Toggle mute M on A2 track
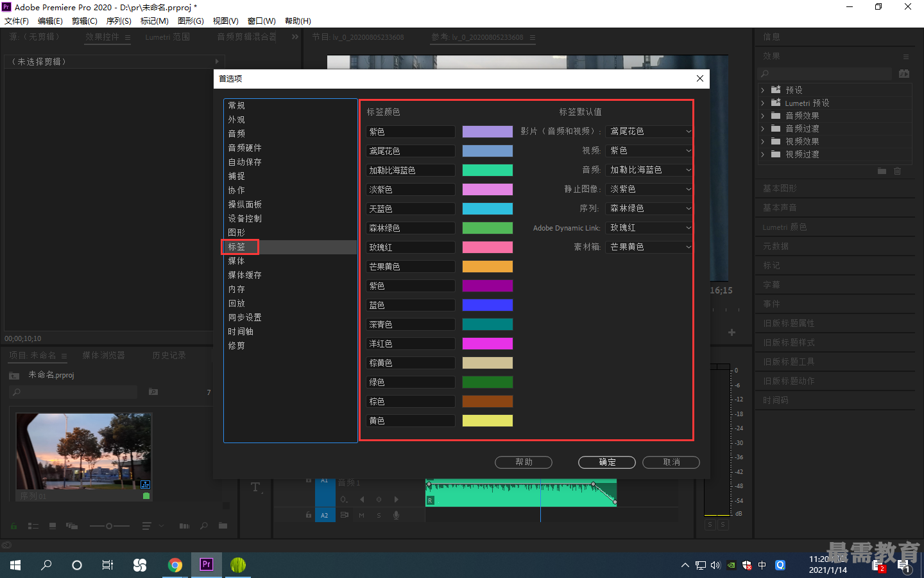This screenshot has width=924, height=578. coord(362,515)
